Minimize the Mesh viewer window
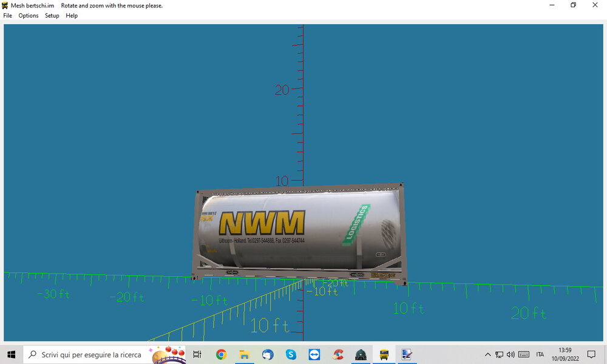The width and height of the screenshot is (607, 364). click(552, 5)
